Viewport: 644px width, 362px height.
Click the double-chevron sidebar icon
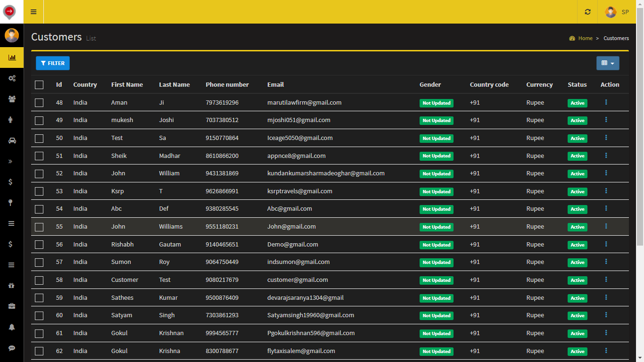click(x=10, y=161)
